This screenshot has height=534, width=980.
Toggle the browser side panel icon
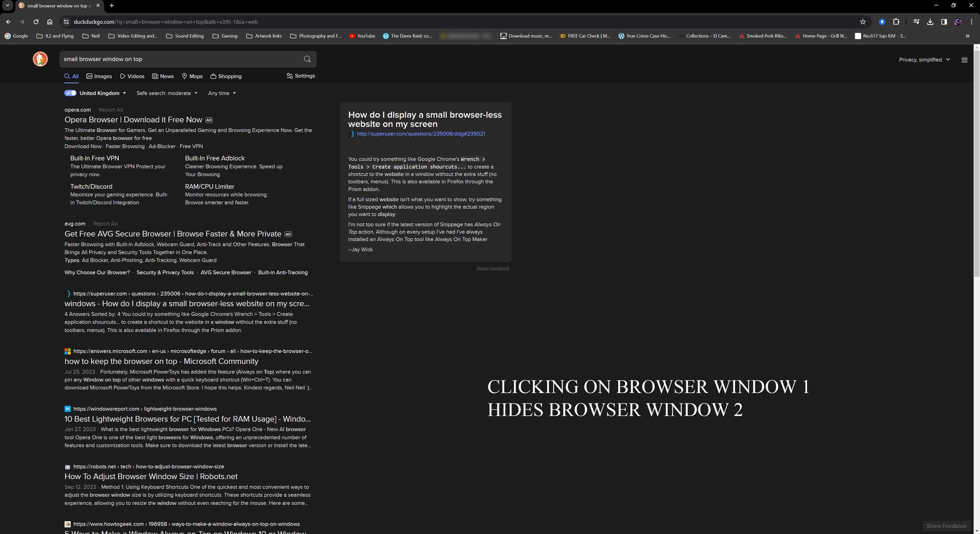tap(944, 22)
